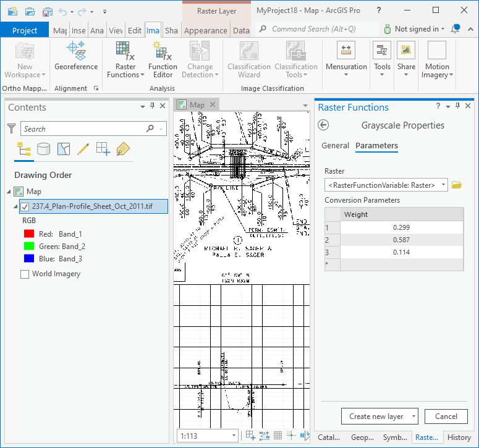Click the Georeference tool icon
This screenshot has height=448, width=479.
pyautogui.click(x=76, y=51)
